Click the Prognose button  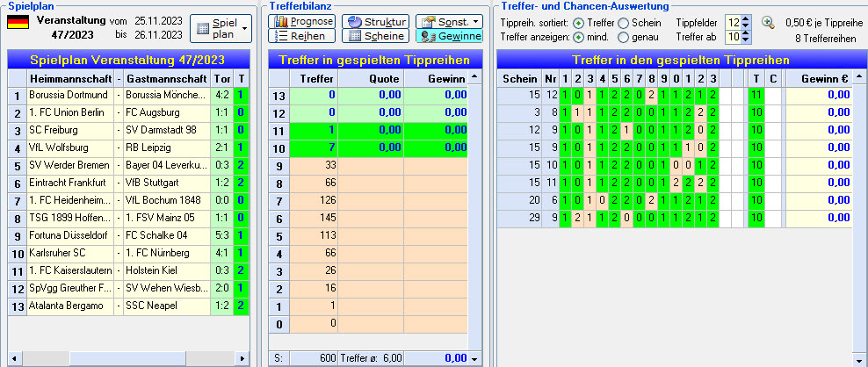302,22
